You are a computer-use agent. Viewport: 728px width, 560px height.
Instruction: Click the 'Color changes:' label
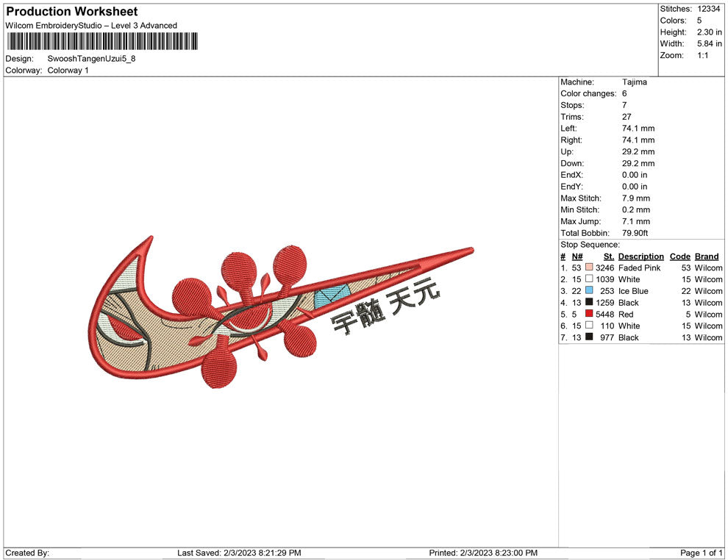pyautogui.click(x=588, y=93)
